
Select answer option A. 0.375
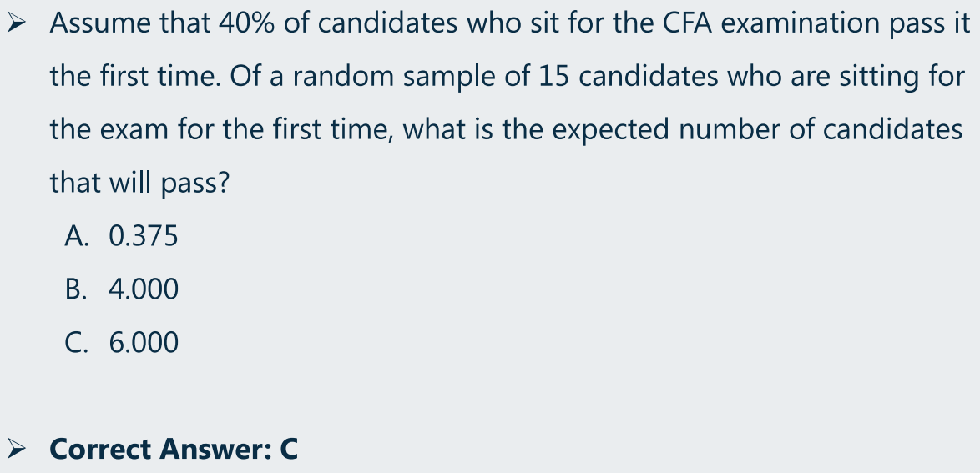[x=121, y=236]
